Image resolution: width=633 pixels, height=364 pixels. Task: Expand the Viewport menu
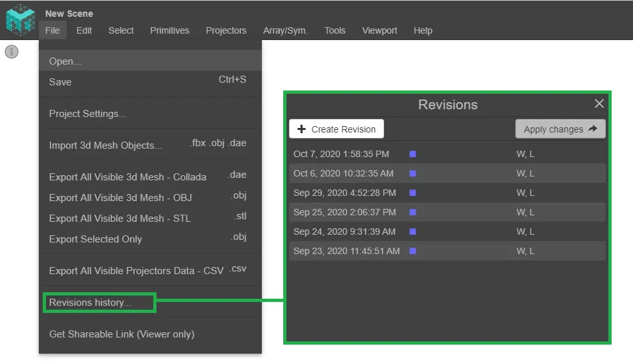click(x=380, y=30)
